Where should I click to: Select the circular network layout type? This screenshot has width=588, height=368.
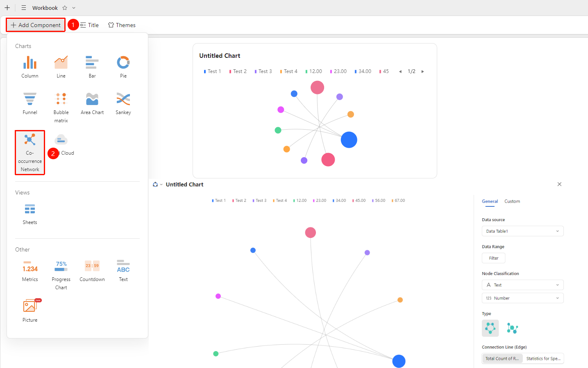pyautogui.click(x=490, y=328)
